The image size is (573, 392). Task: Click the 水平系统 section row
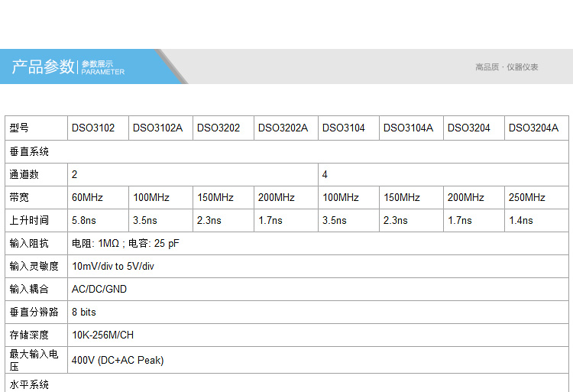point(29,384)
